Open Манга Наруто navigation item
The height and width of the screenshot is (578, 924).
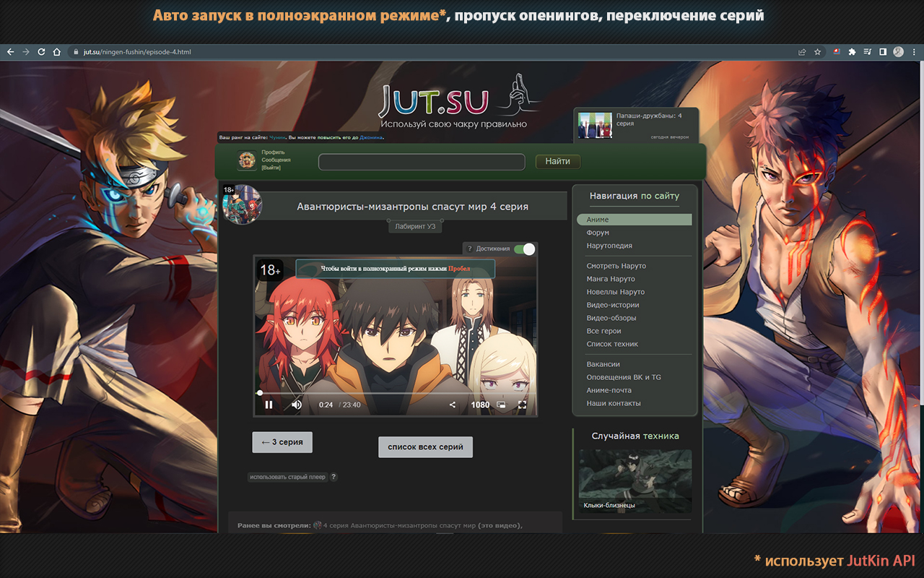click(x=611, y=279)
